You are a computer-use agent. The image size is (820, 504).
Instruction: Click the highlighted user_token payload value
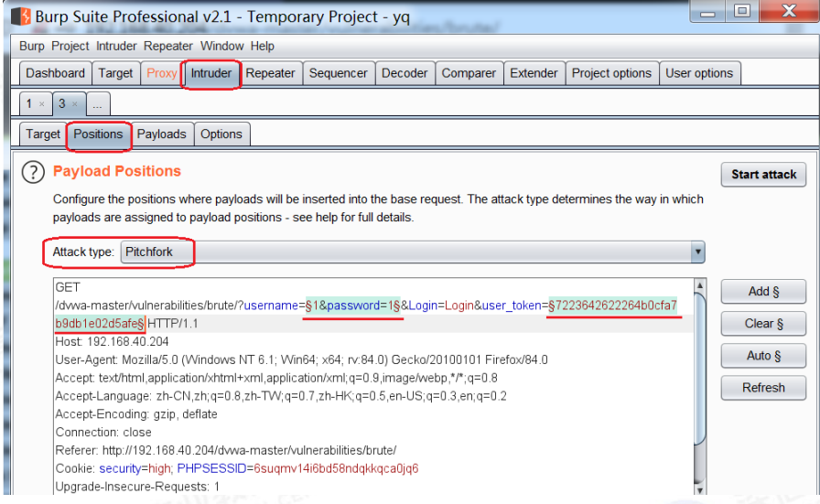[x=612, y=306]
